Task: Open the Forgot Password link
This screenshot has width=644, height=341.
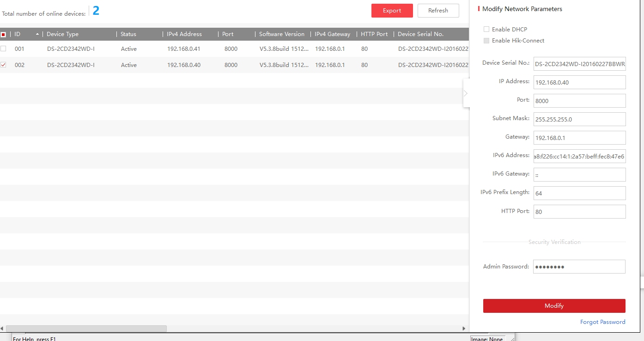Action: click(602, 322)
